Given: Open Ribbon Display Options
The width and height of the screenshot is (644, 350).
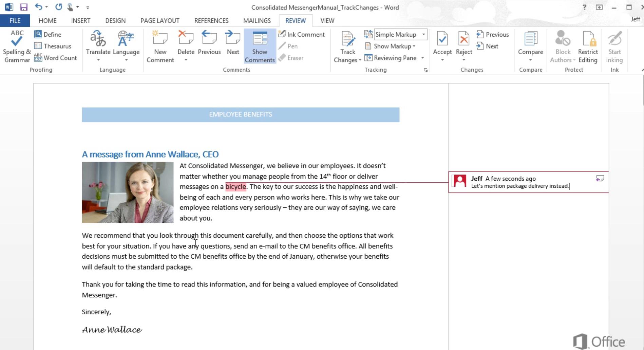Looking at the screenshot, I should point(599,7).
